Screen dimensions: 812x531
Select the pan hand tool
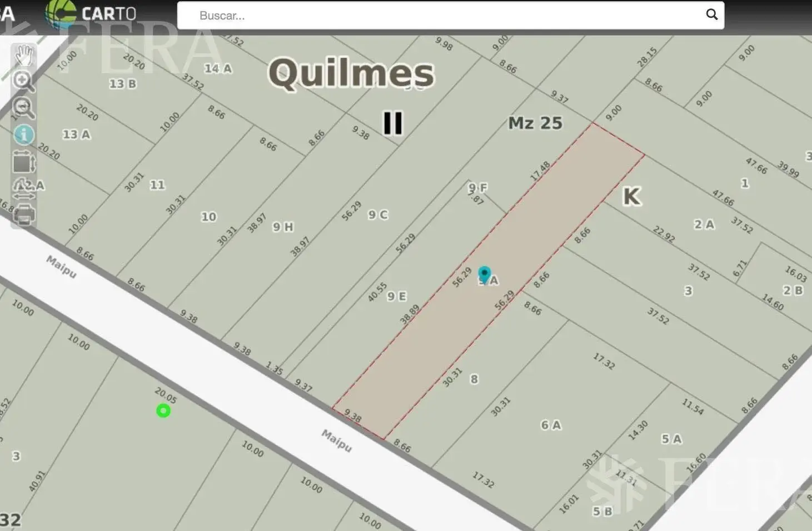point(24,56)
